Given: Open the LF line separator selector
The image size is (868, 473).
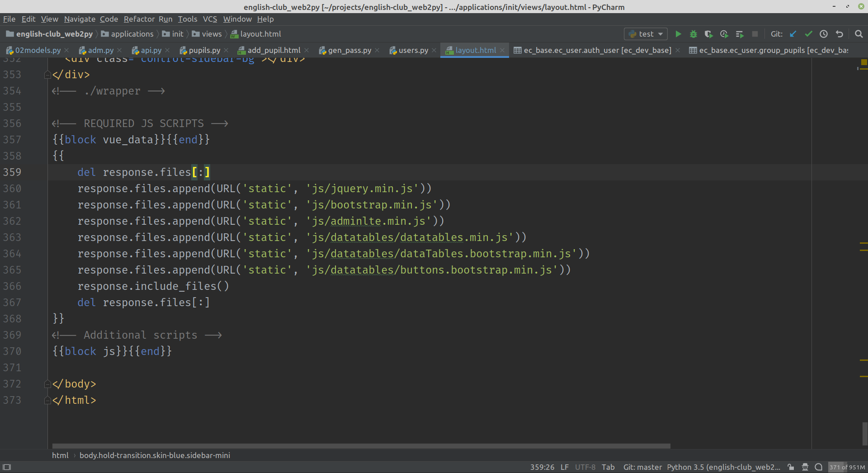Looking at the screenshot, I should [x=565, y=467].
